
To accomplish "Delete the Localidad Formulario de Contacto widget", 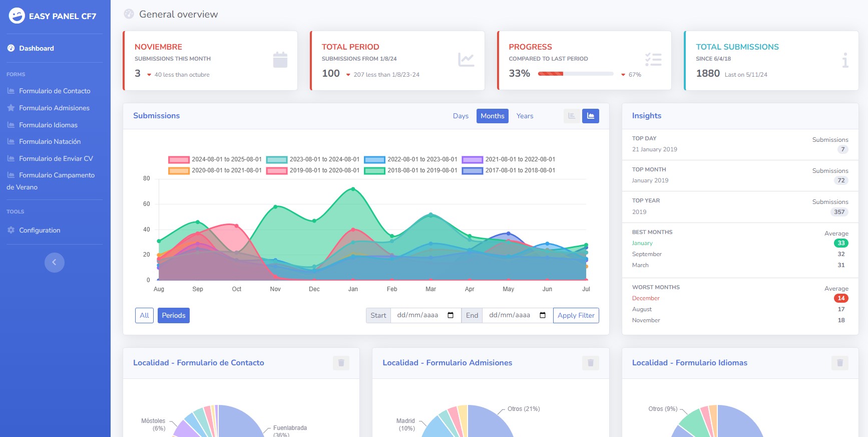I will 341,363.
